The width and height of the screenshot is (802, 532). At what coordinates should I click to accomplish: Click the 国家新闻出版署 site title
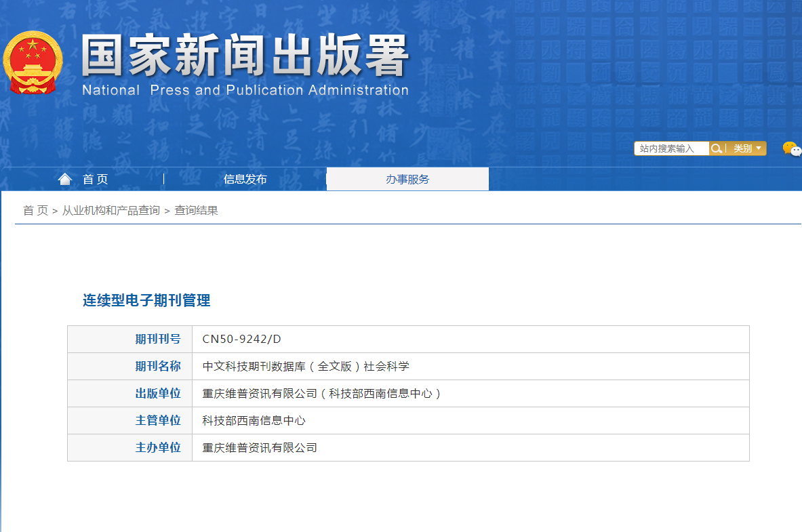245,55
